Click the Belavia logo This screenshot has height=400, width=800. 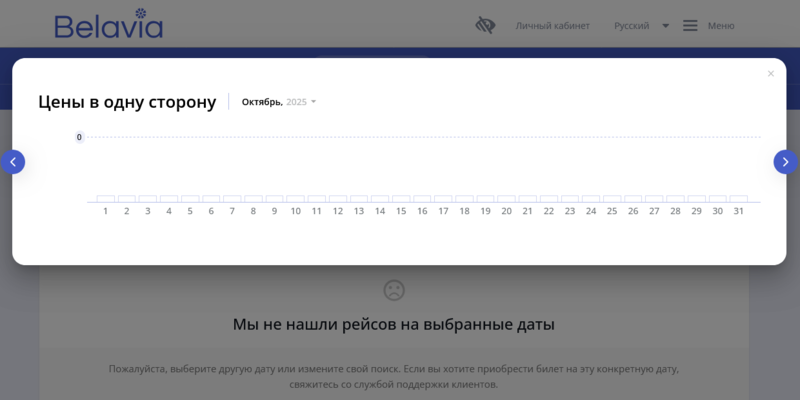pyautogui.click(x=108, y=24)
